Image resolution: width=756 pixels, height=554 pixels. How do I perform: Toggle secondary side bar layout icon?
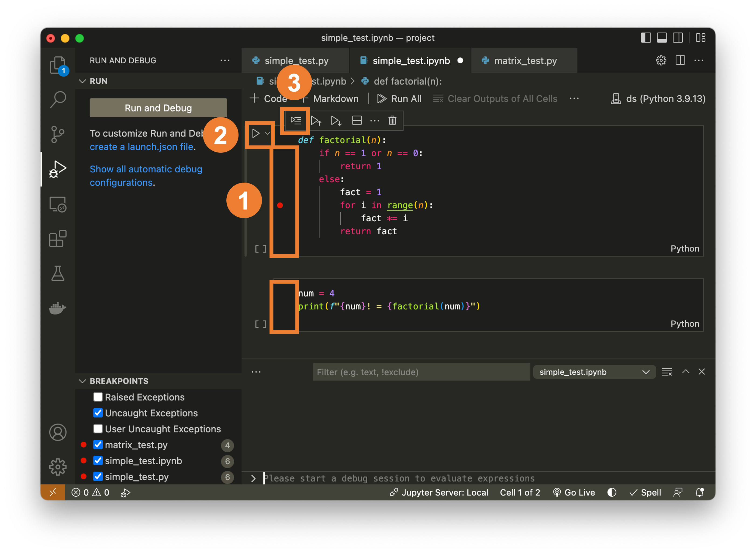click(678, 37)
